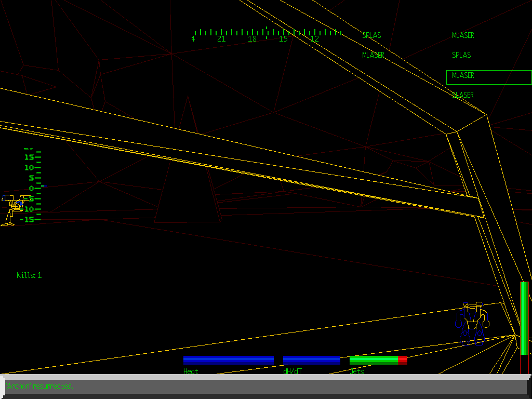The width and height of the screenshot is (532, 399).
Task: Select the SLASER weapon entry
Action: pyautogui.click(x=463, y=95)
